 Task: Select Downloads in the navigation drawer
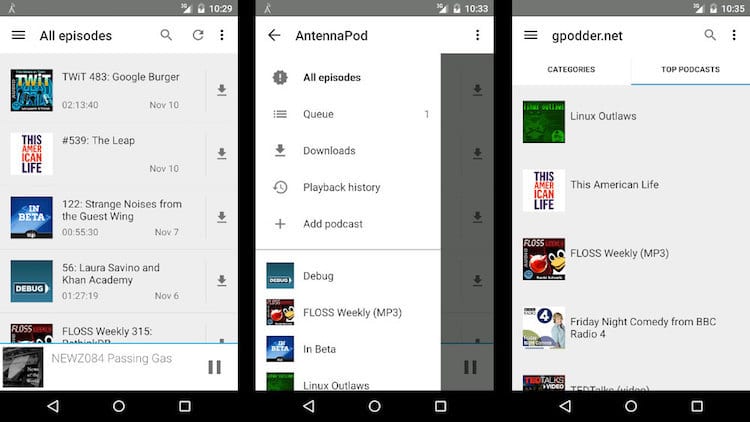coord(348,151)
